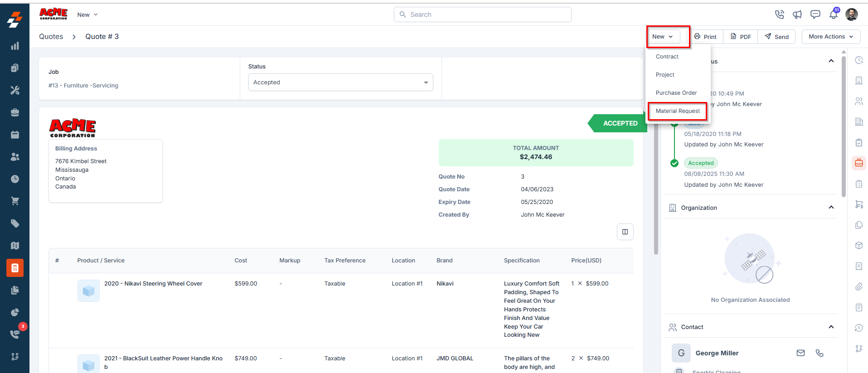Screen dimensions: 868x373
Task: Open the phone call icon in header
Action: click(779, 15)
